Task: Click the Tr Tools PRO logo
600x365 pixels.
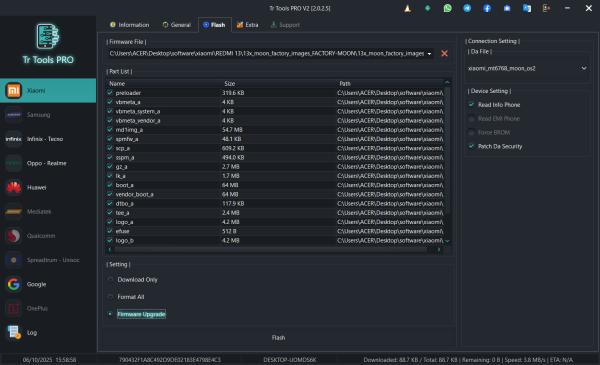Action: [x=48, y=44]
